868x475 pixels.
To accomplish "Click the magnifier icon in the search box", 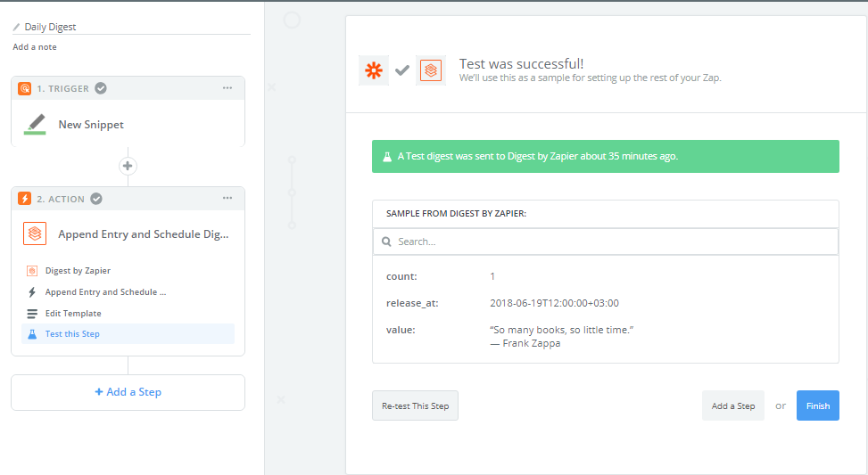I will coord(386,242).
